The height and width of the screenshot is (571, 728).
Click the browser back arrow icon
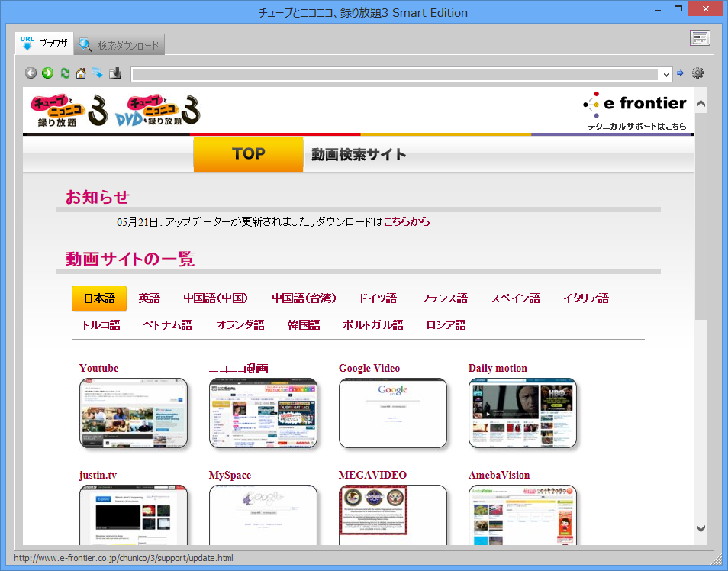click(x=31, y=73)
